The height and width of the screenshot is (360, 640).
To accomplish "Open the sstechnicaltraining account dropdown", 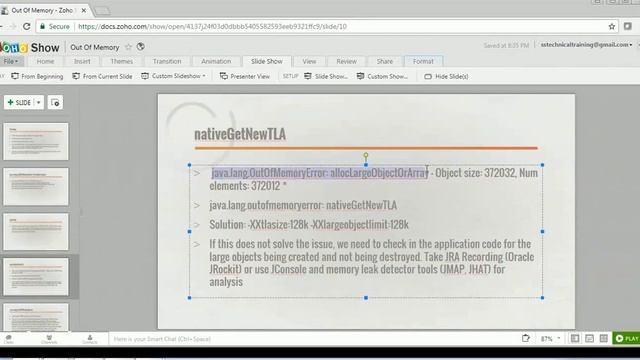I will [x=587, y=44].
